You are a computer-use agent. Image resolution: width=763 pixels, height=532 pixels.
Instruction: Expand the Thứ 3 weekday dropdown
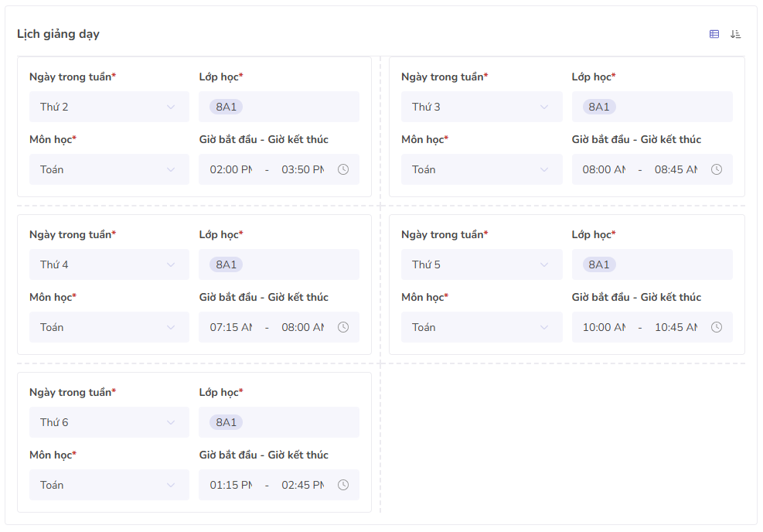[x=482, y=107]
